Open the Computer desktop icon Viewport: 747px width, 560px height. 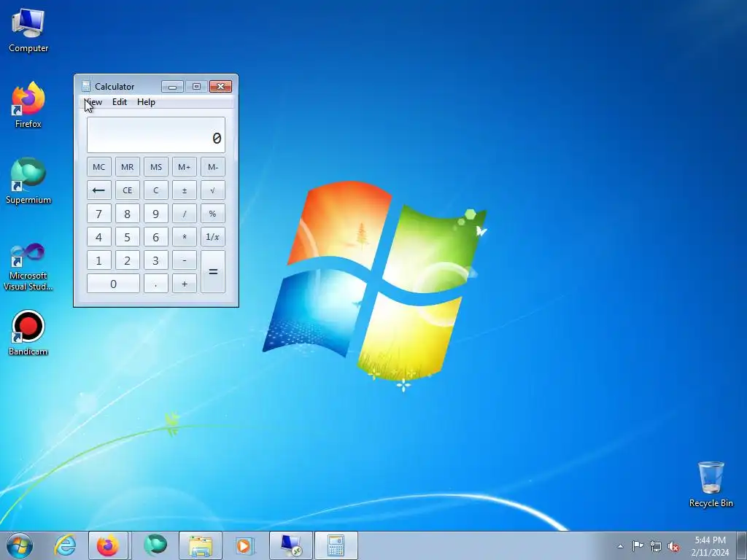28,31
